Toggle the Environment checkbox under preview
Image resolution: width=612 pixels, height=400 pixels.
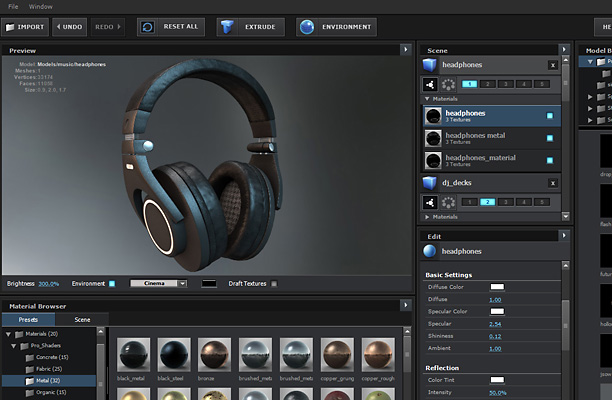pos(112,284)
